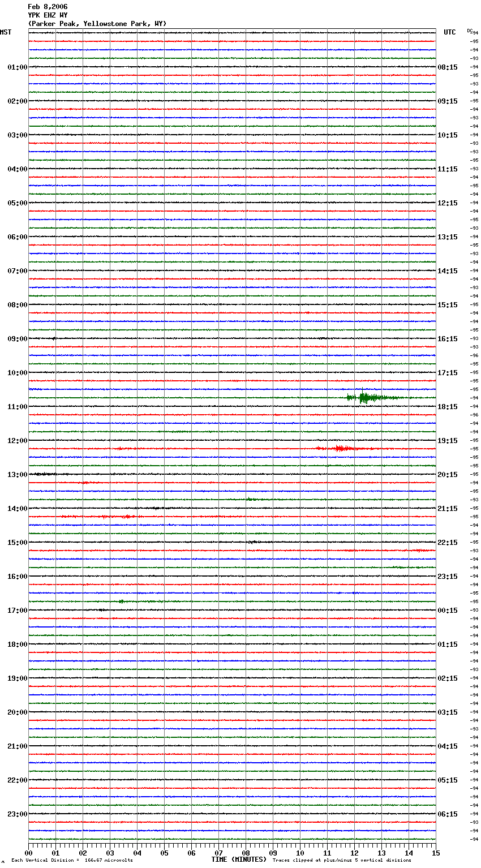Select the 15:00 MST time label

(x=18, y=543)
